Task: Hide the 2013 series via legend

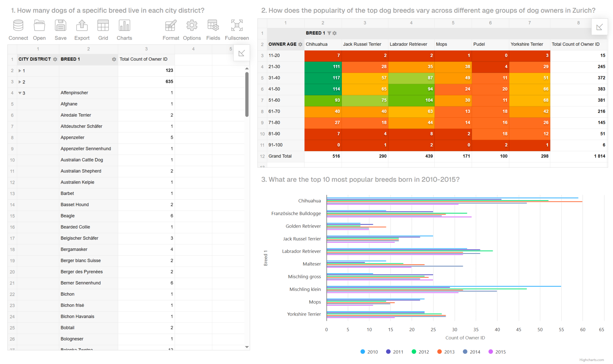Action: pos(446,352)
